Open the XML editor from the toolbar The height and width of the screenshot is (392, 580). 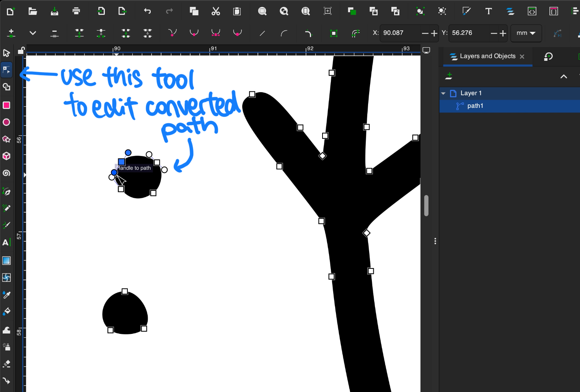point(532,11)
